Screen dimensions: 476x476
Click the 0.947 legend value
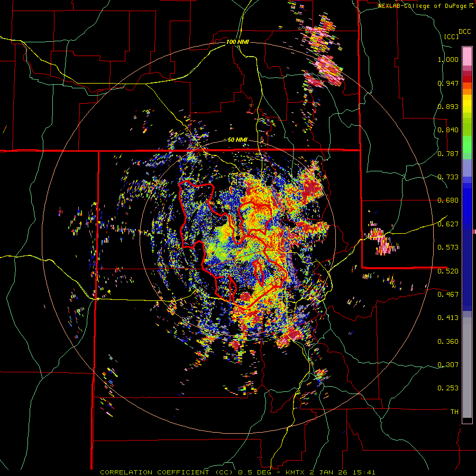(448, 83)
